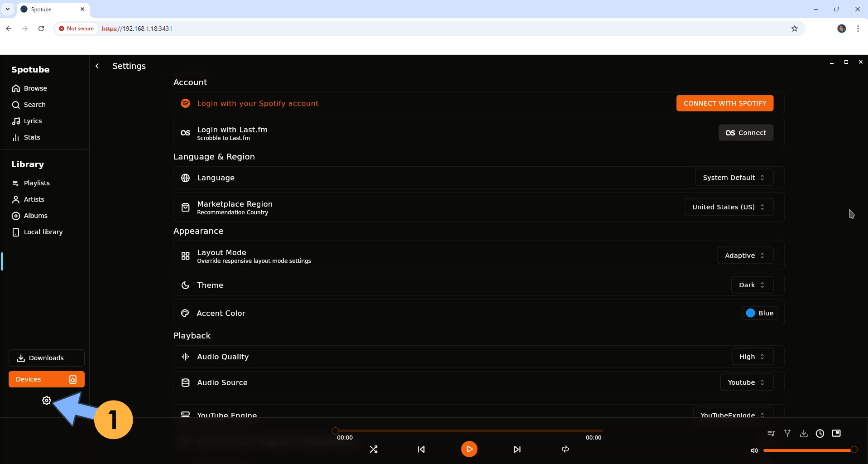Maximize the inner Spotube window

tap(846, 62)
